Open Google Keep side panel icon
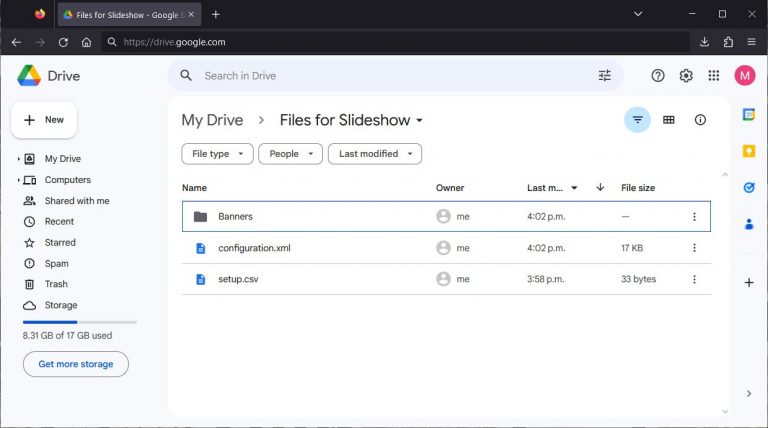Viewport: 768px width, 428px height. (x=749, y=151)
